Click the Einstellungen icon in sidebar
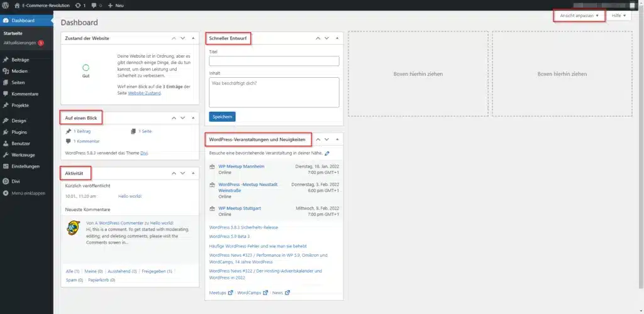The width and height of the screenshot is (644, 314). [x=5, y=166]
